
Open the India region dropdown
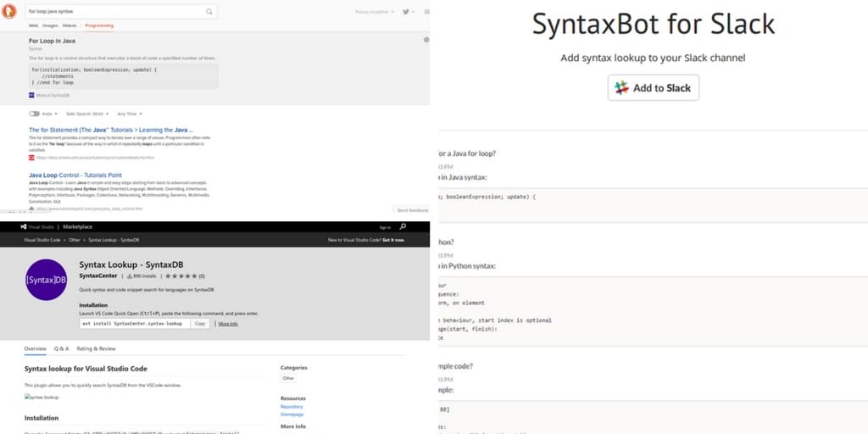pos(50,114)
